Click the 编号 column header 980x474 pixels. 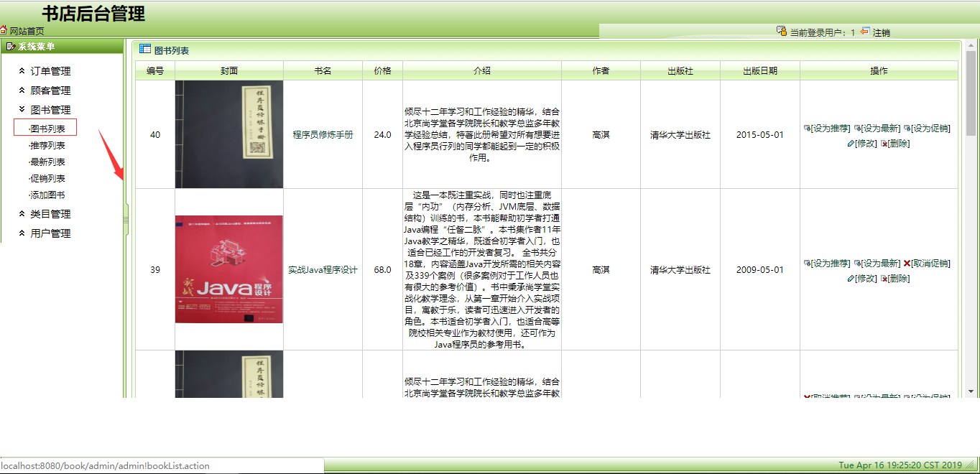(x=155, y=70)
